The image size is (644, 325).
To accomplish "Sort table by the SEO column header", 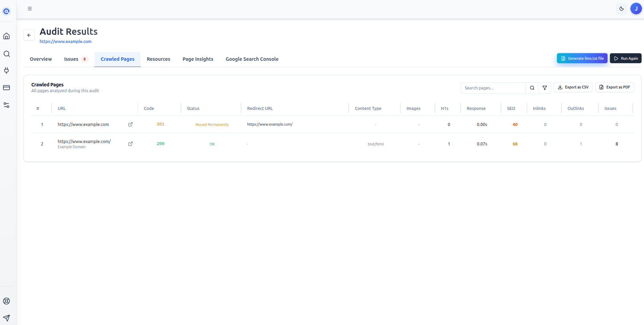I will tap(511, 109).
